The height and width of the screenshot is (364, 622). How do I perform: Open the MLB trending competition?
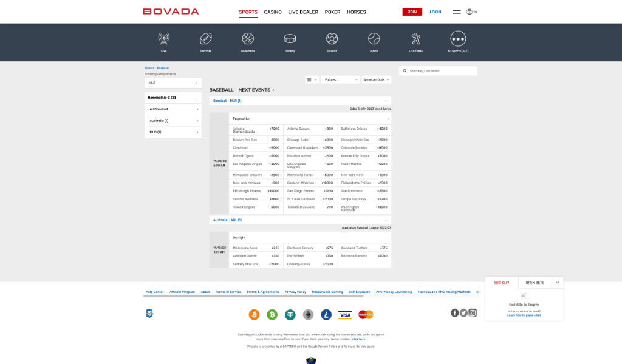(173, 83)
